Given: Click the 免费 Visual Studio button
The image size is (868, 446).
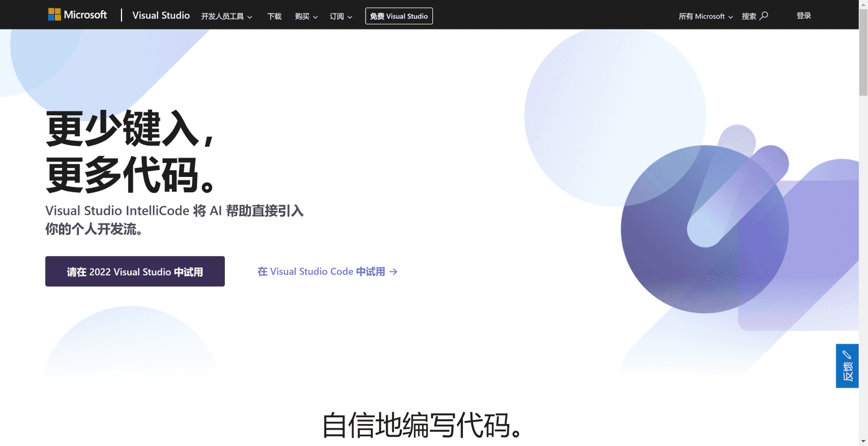Looking at the screenshot, I should [399, 16].
